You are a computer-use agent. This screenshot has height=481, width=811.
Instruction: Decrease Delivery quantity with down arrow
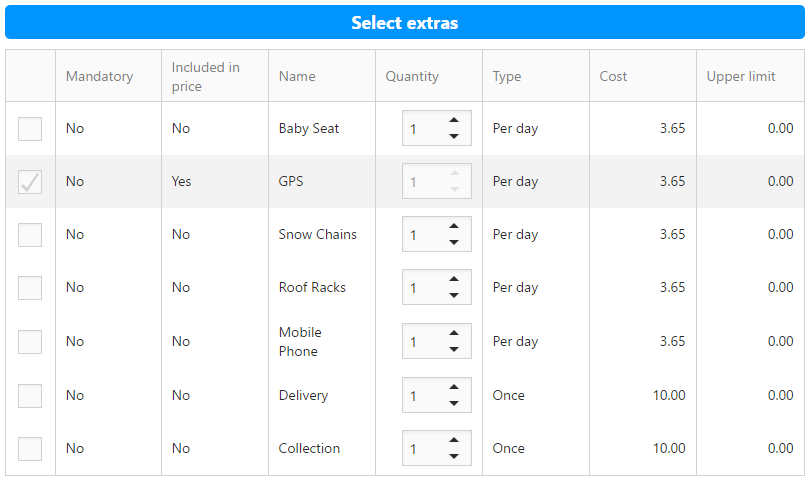click(454, 403)
